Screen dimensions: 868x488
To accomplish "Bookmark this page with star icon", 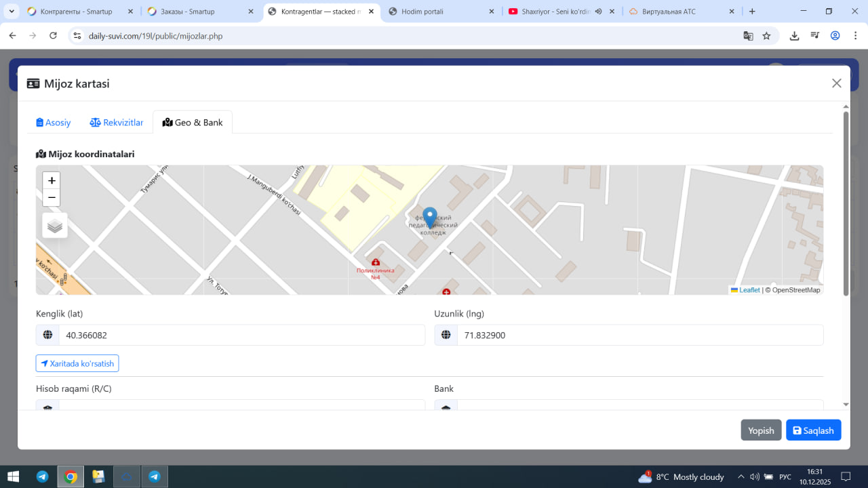I will 766,36.
